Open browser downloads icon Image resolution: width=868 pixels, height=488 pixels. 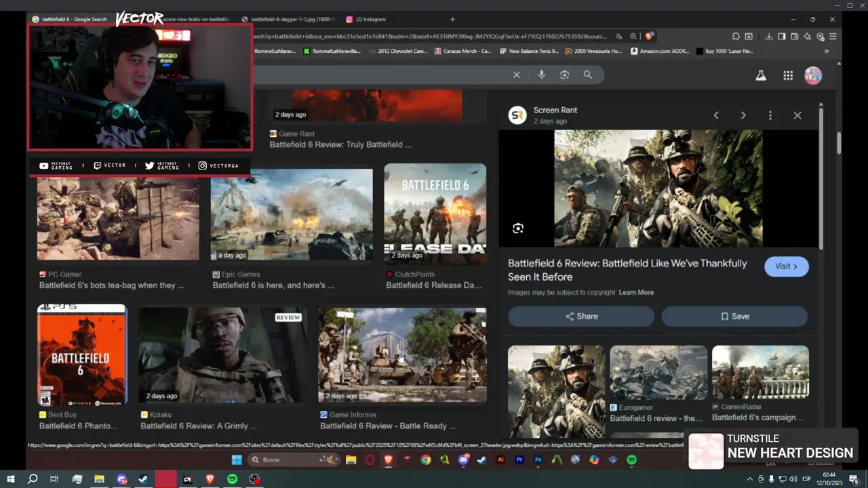pyautogui.click(x=769, y=37)
